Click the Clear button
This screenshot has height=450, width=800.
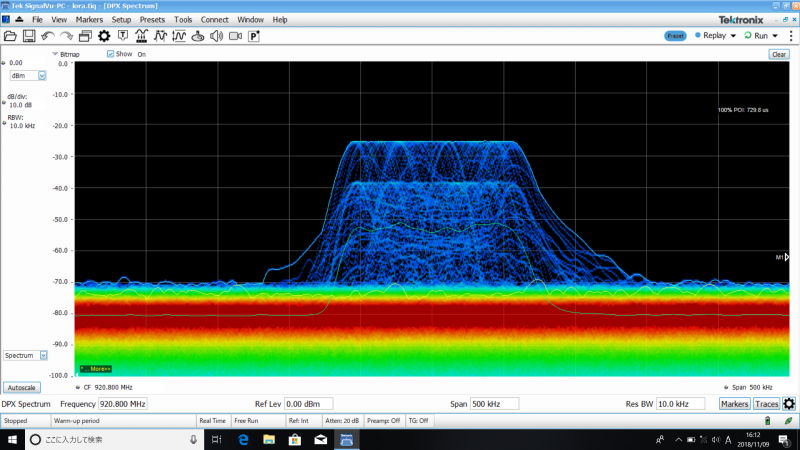coord(779,54)
